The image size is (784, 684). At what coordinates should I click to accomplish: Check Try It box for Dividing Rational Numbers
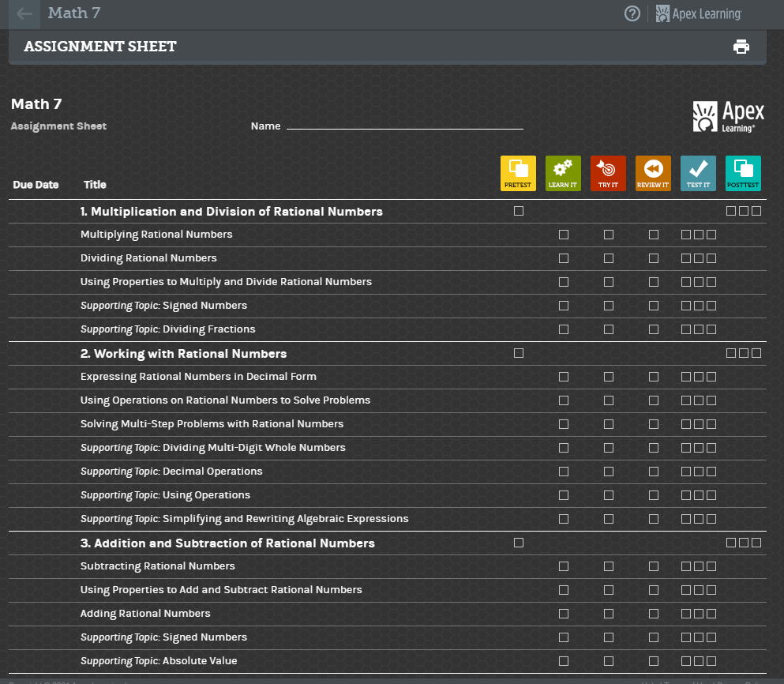[609, 258]
